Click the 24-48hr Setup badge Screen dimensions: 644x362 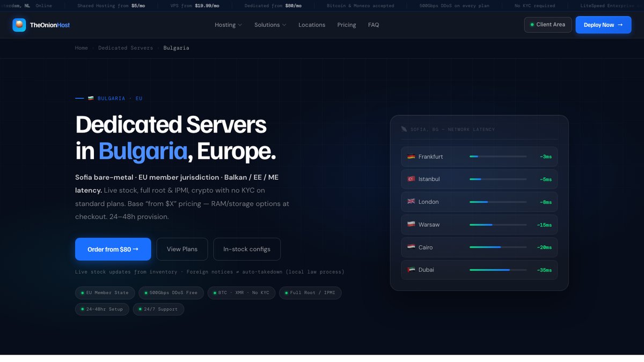tap(102, 309)
